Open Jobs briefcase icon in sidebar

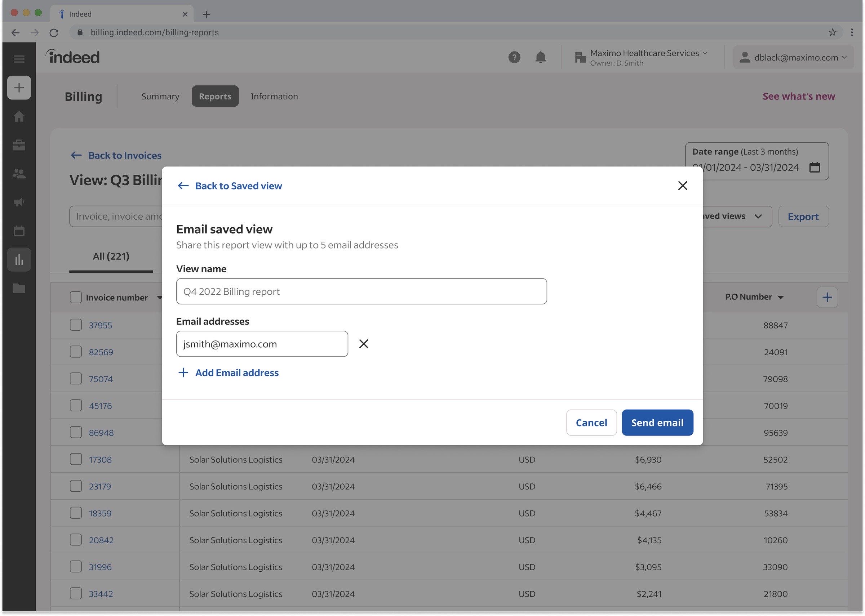(19, 145)
